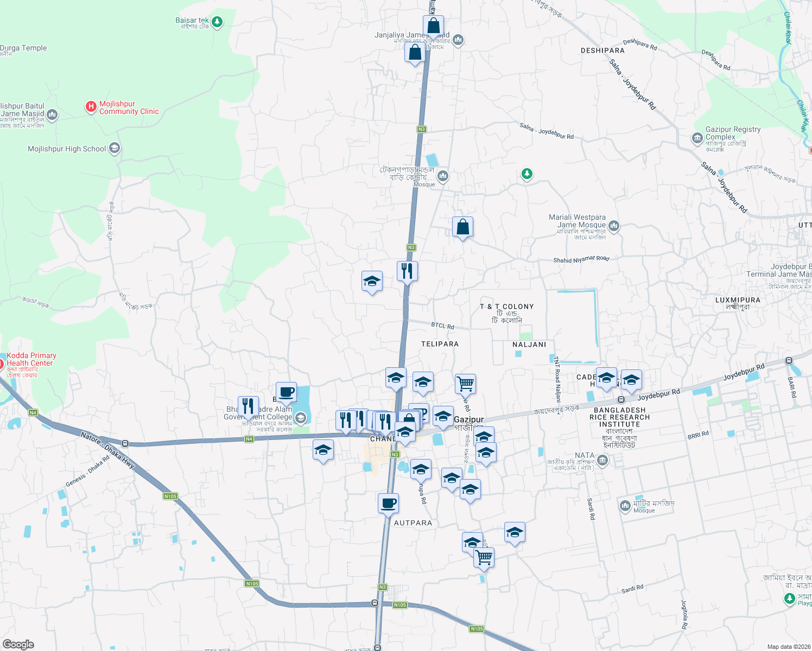
Task: Select the shopping bag marker near Janjaliya Jame Masjid
Action: (x=434, y=24)
